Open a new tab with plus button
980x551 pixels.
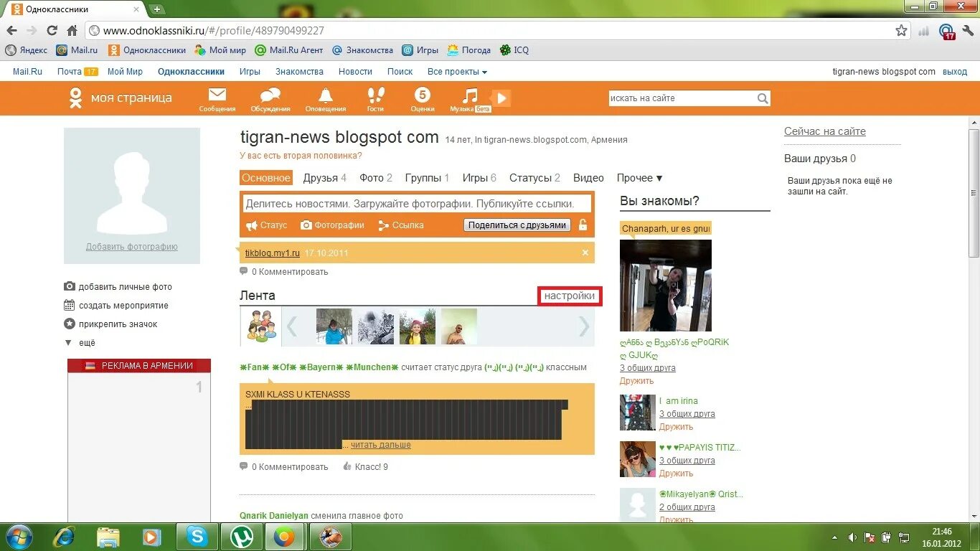point(157,9)
